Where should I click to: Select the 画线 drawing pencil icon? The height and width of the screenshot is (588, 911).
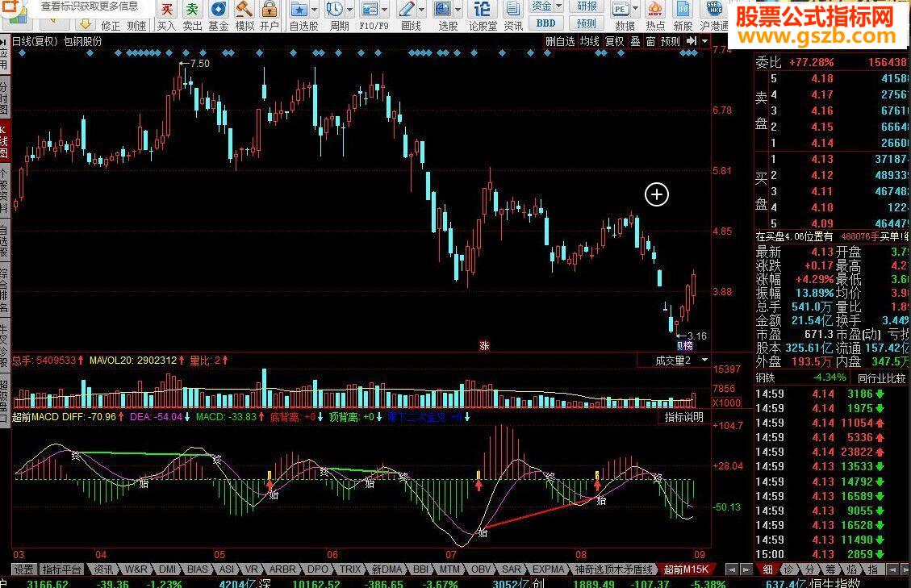(x=407, y=10)
